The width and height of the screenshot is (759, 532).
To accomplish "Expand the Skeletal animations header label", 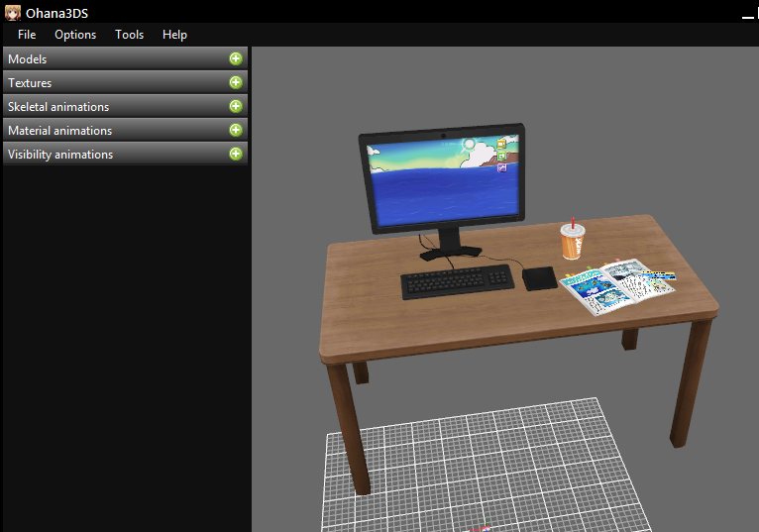I will pos(58,107).
